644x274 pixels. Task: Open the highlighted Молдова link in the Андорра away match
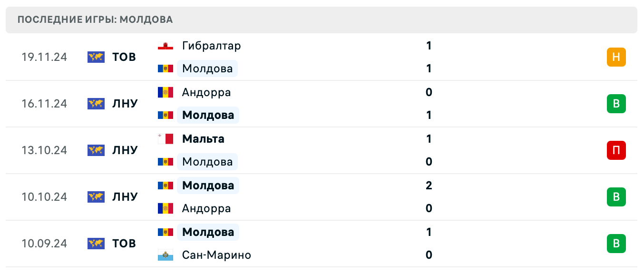(x=207, y=115)
